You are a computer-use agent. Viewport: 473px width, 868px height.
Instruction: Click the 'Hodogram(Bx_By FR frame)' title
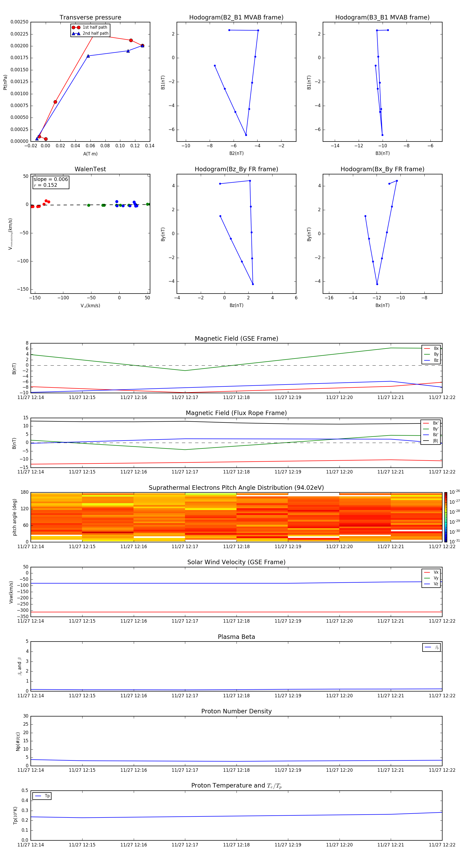click(382, 169)
